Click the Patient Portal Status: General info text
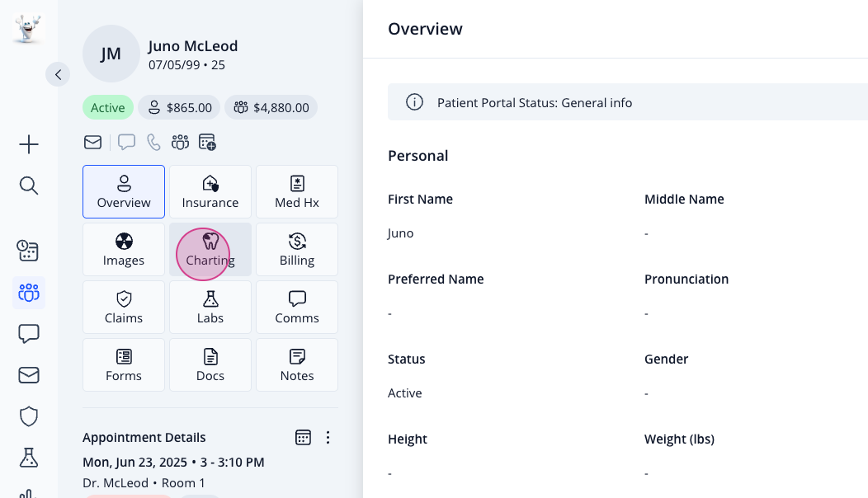Screen dimensions: 868x498 point(534,103)
